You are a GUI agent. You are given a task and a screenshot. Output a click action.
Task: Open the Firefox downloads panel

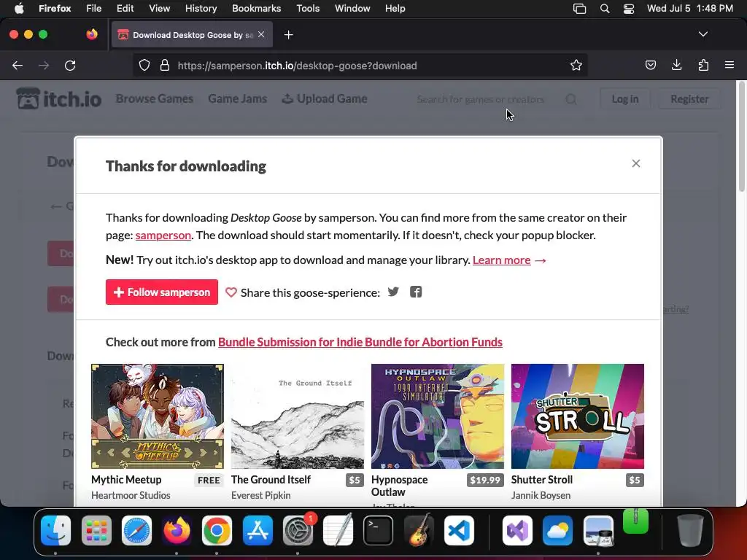point(676,65)
